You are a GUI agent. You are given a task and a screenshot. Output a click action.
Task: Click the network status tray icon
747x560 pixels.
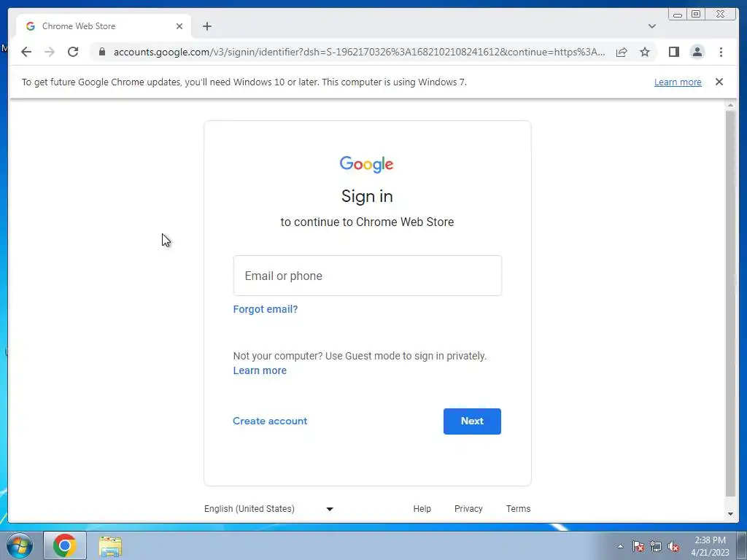tap(656, 546)
